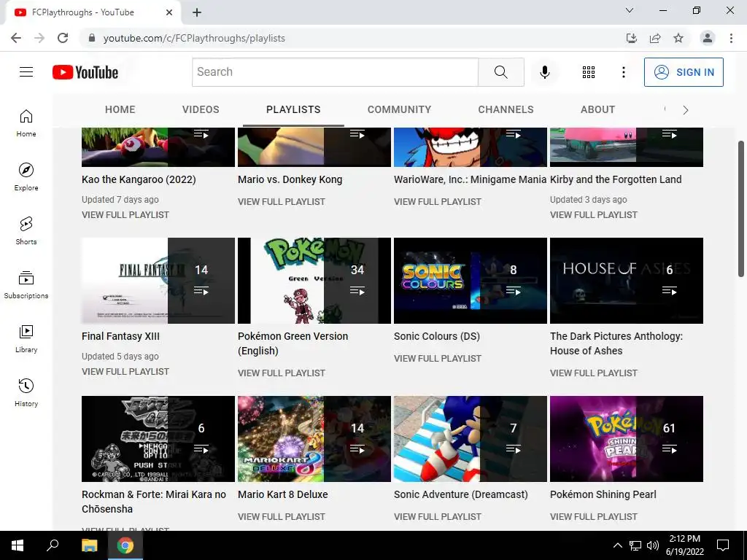
Task: Click Chrome icon in taskbar
Action: [125, 545]
